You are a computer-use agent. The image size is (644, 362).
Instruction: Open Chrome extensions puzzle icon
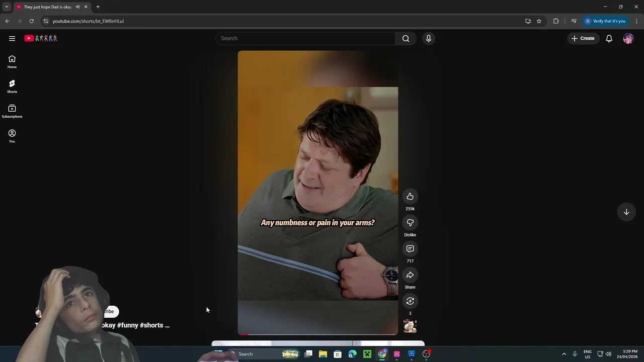(556, 21)
